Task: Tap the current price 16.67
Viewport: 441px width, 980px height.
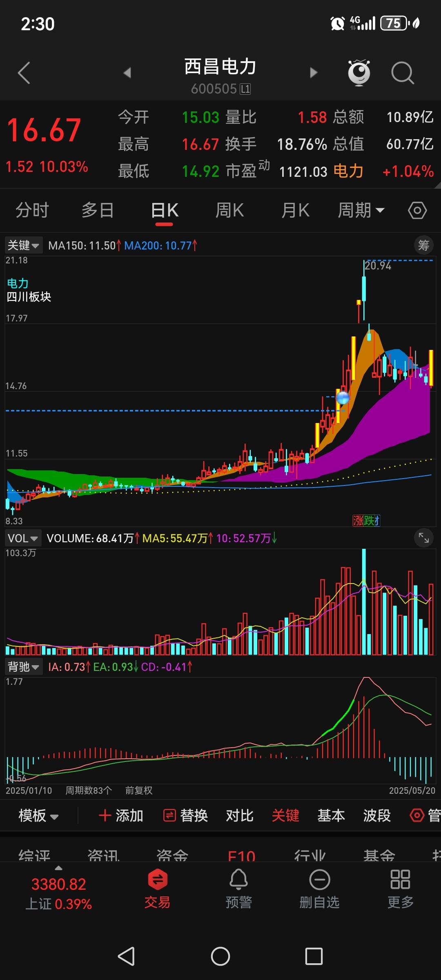Action: [x=44, y=130]
